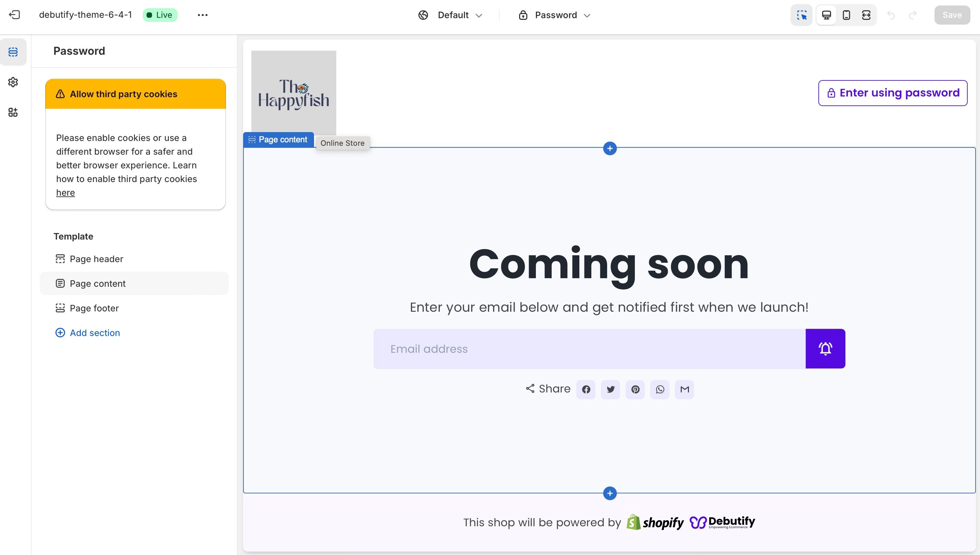
Task: Open the Sections sidebar icon
Action: [x=13, y=52]
